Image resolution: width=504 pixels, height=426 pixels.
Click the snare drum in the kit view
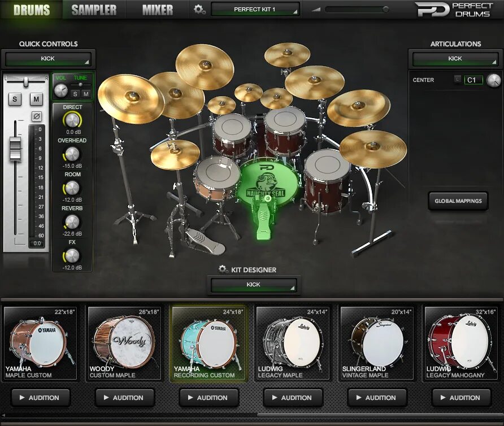tap(218, 179)
